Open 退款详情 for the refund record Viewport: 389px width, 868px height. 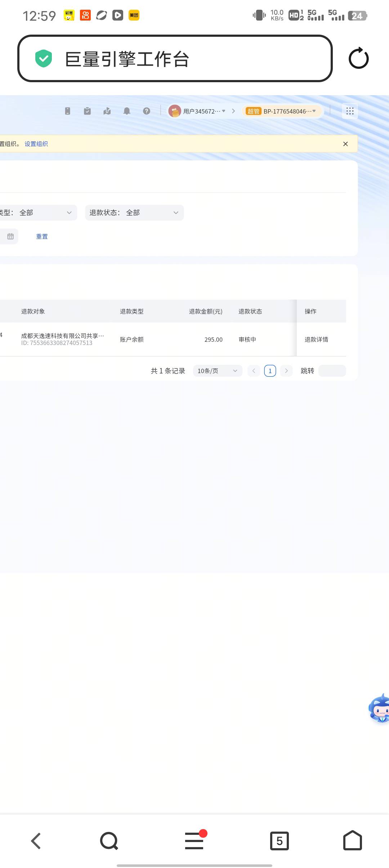pyautogui.click(x=316, y=340)
